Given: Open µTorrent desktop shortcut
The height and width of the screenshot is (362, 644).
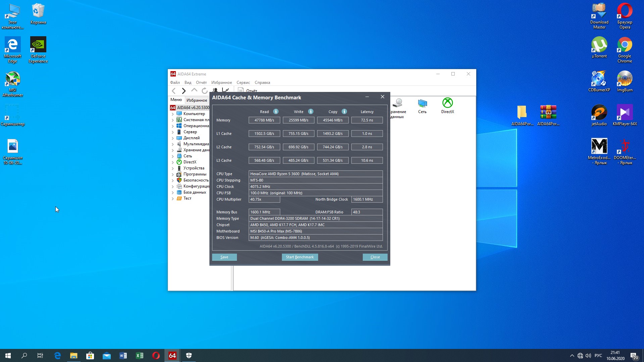Looking at the screenshot, I should click(x=599, y=48).
